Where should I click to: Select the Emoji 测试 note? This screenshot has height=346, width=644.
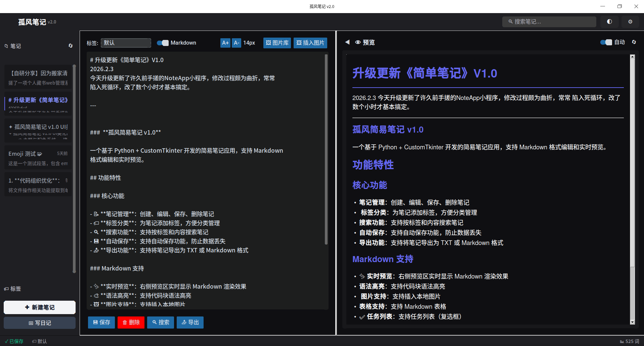pyautogui.click(x=37, y=157)
